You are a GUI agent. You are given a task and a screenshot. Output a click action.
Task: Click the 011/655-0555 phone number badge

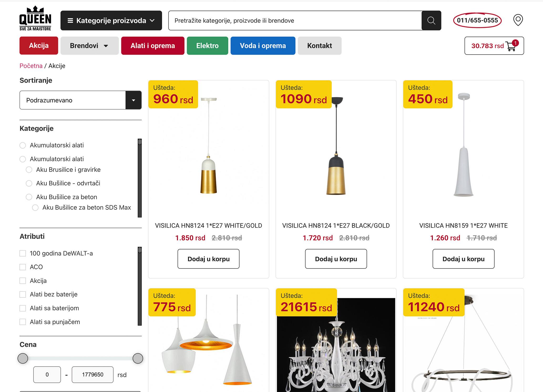tap(477, 20)
